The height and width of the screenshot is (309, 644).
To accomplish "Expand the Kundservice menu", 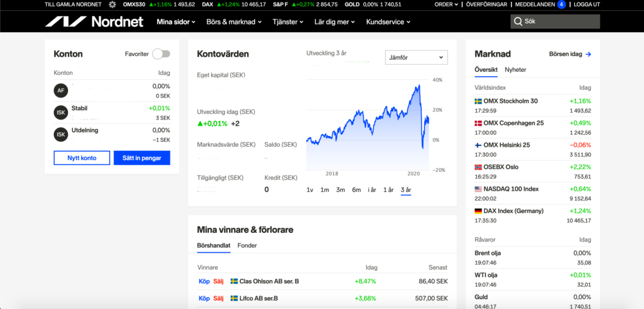I will pyautogui.click(x=388, y=22).
